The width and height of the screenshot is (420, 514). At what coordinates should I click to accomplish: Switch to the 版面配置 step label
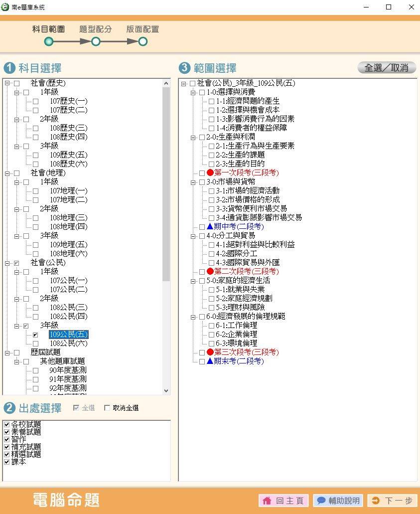tap(143, 29)
